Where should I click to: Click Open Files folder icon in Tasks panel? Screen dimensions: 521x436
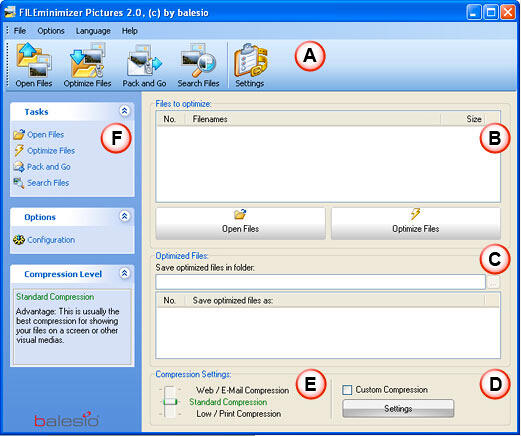pos(19,134)
